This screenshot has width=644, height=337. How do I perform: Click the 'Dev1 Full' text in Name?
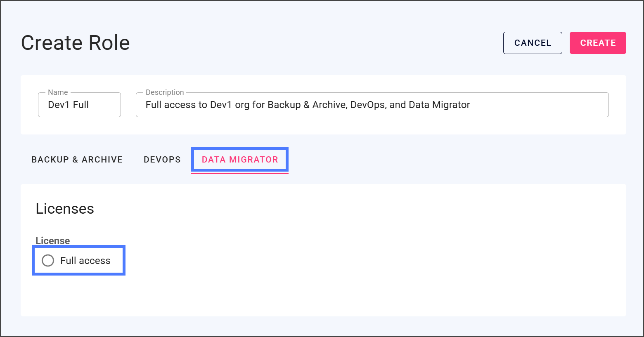coord(69,105)
